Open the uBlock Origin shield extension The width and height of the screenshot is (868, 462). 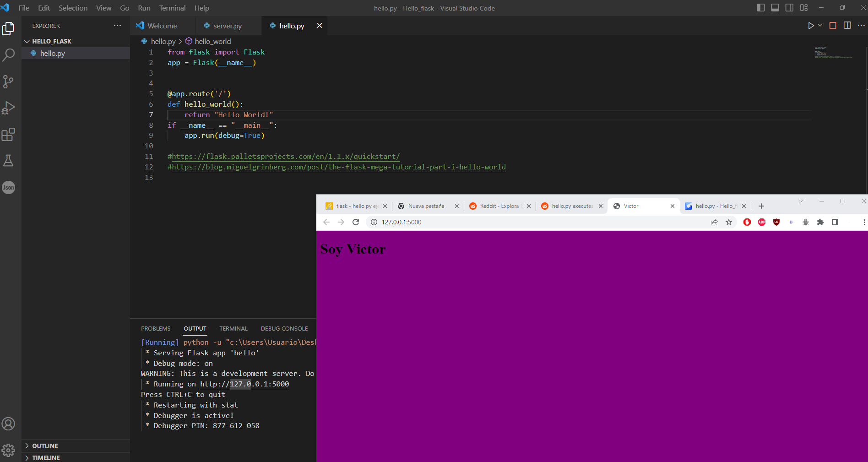pyautogui.click(x=776, y=222)
